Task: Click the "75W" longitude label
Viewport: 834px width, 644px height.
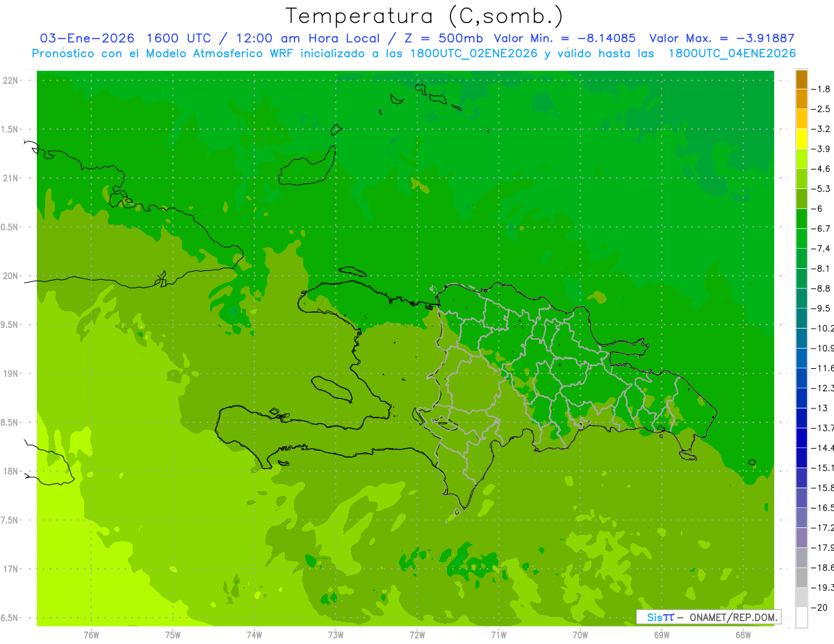Action: (x=172, y=635)
